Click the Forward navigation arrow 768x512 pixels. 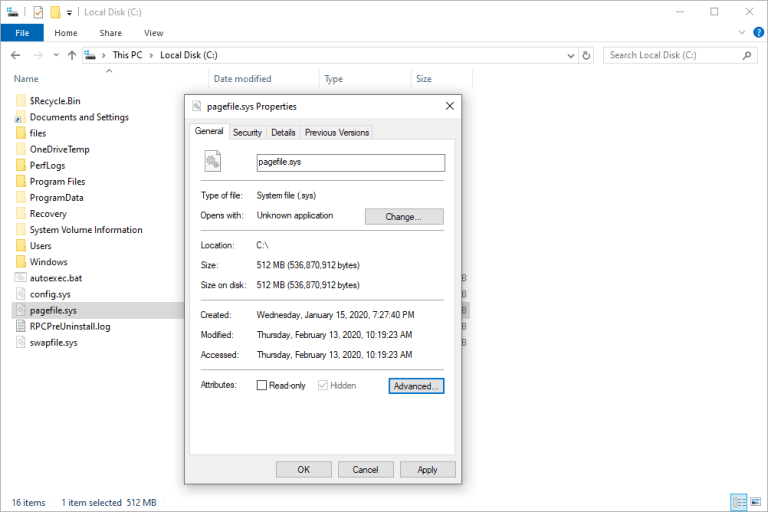[x=38, y=55]
